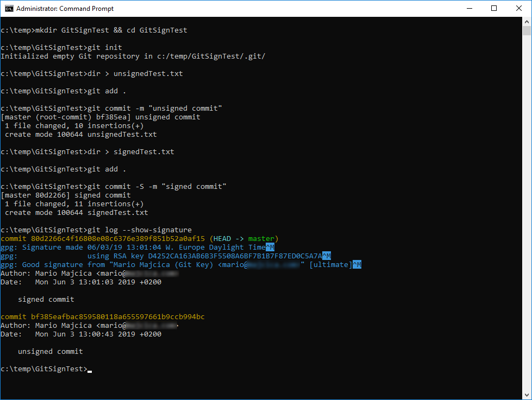
Task: Click the final 'c:\temp\GitSignTest>' prompt
Action: (x=44, y=369)
